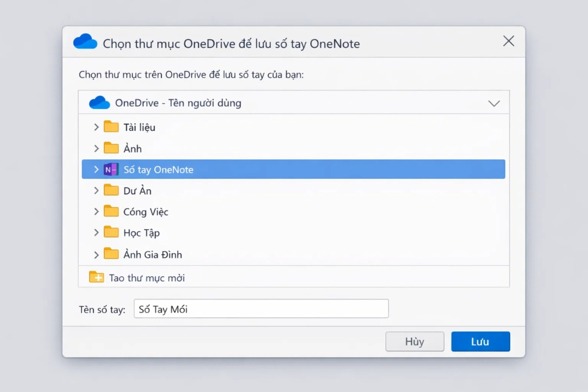Select the Học Tập folder

(x=142, y=233)
